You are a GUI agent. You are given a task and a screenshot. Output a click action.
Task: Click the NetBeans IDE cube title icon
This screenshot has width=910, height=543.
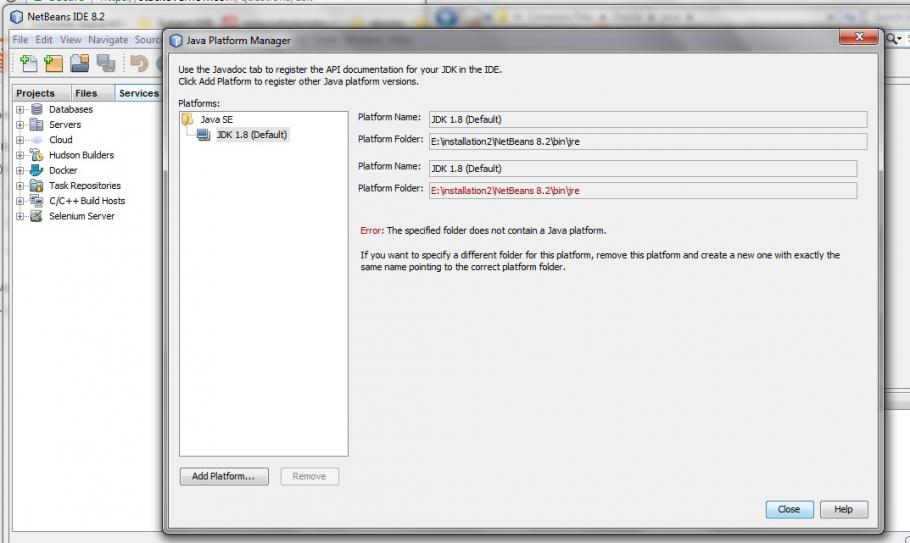(x=16, y=17)
